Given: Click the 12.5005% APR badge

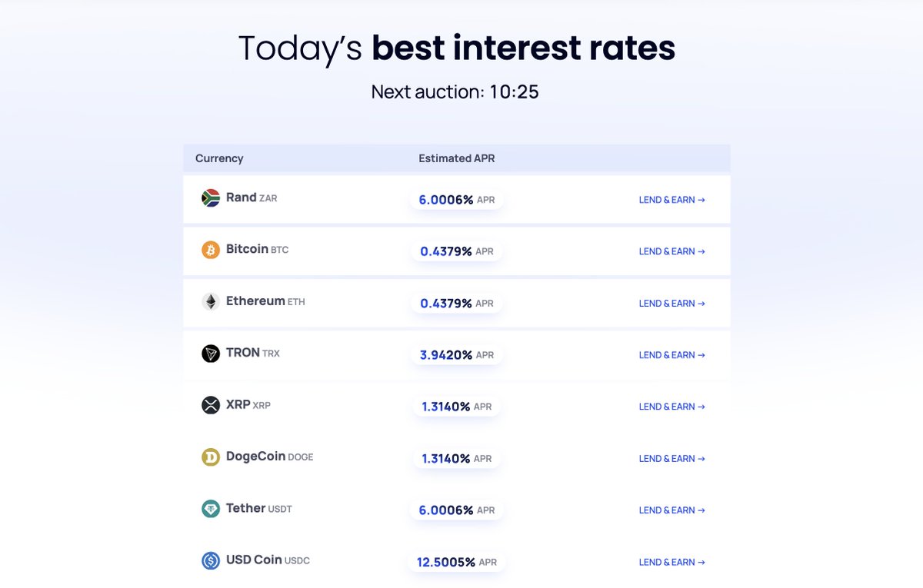Looking at the screenshot, I should (457, 562).
